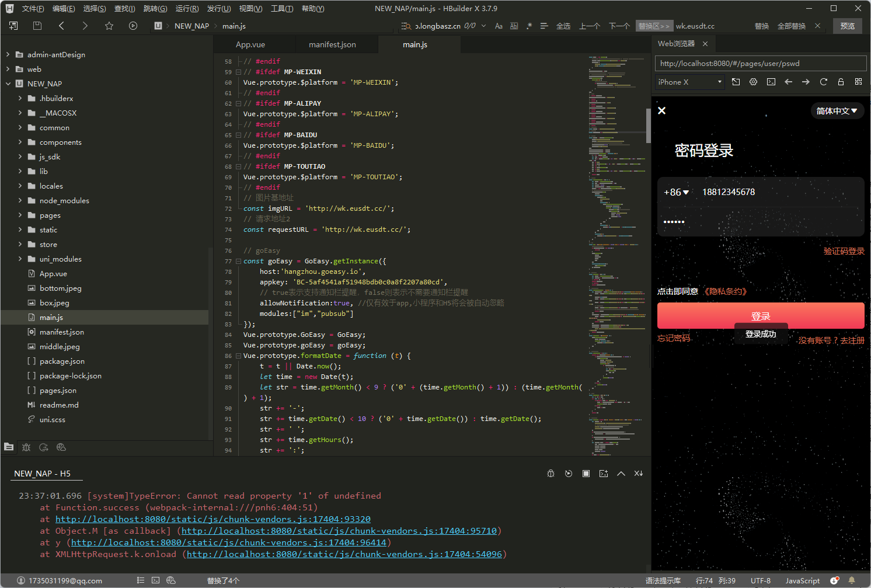Click the 预览 preview button
871x588 pixels.
pyautogui.click(x=848, y=26)
